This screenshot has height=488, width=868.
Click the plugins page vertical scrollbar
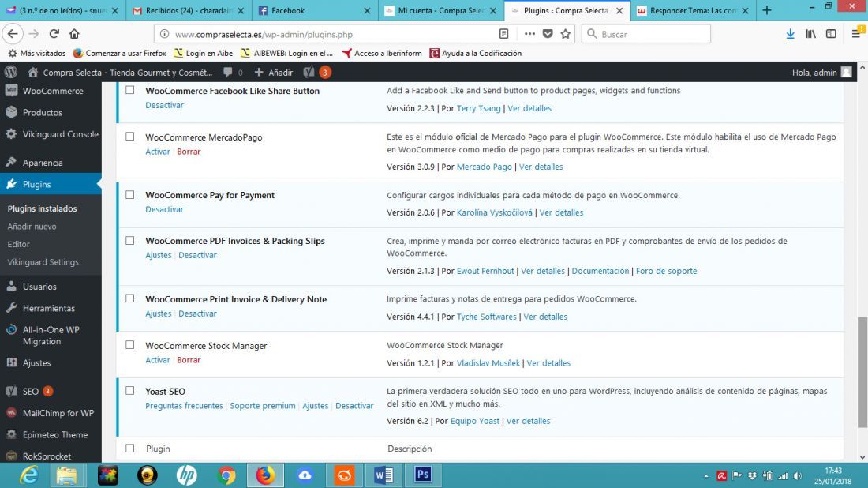pyautogui.click(x=862, y=372)
